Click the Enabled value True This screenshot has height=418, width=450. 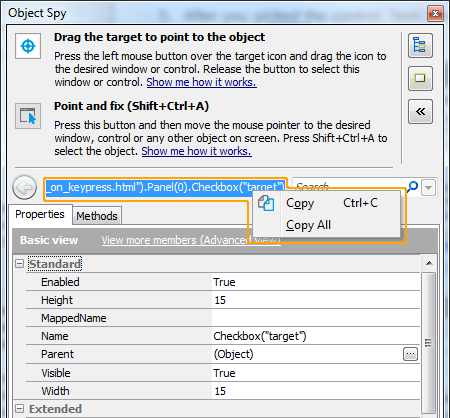pyautogui.click(x=224, y=282)
